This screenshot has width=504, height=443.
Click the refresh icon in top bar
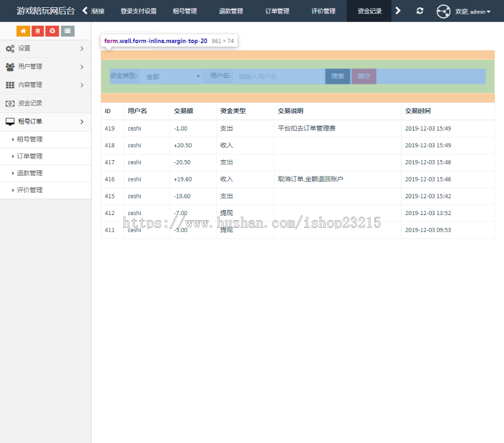click(x=420, y=11)
